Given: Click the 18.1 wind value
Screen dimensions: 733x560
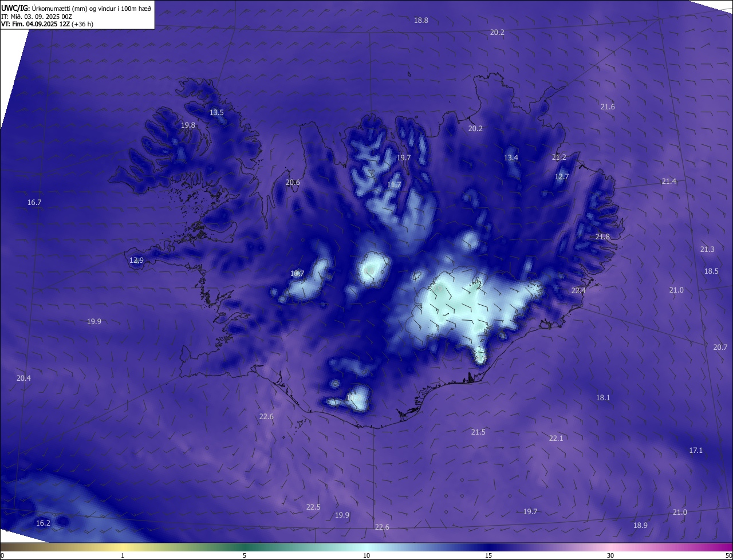Looking at the screenshot, I should click(603, 397).
